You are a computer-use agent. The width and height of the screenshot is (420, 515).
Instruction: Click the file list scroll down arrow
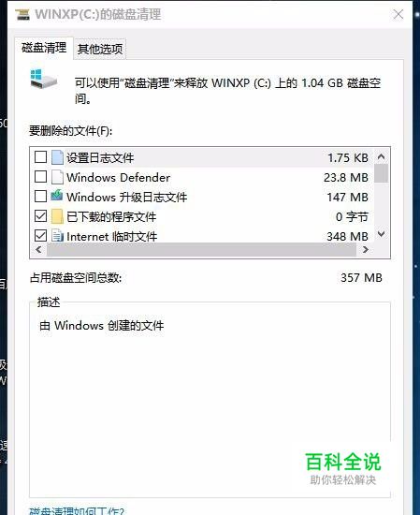click(x=381, y=234)
